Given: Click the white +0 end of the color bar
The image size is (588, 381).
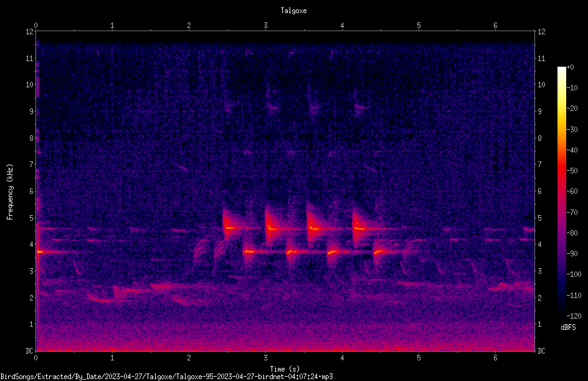Looking at the screenshot, I should point(561,68).
